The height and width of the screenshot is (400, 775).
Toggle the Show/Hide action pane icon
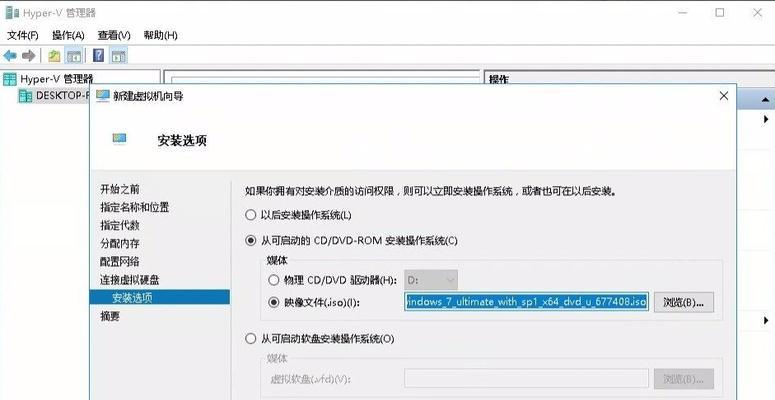[x=119, y=55]
